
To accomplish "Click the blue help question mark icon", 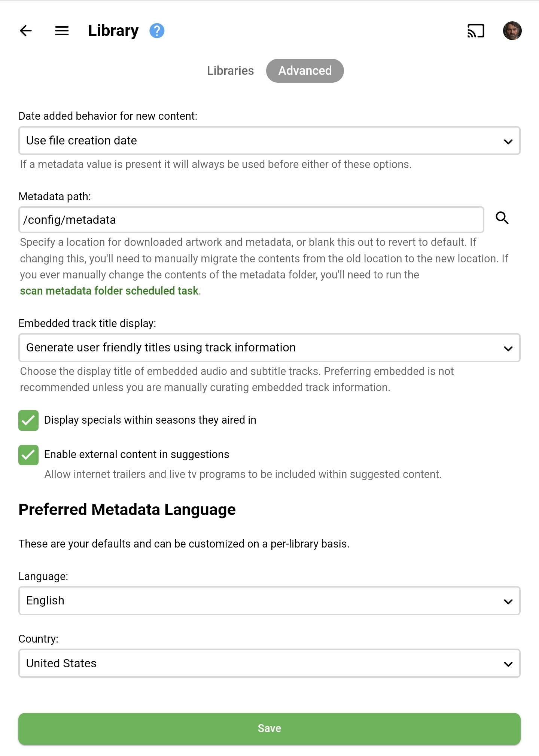I will pyautogui.click(x=157, y=31).
